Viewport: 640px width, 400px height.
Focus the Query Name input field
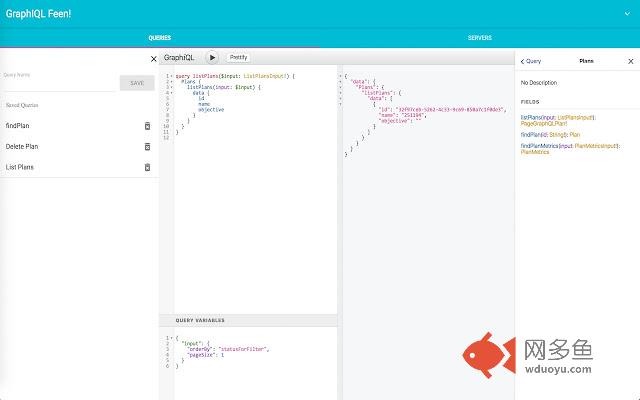[x=60, y=83]
